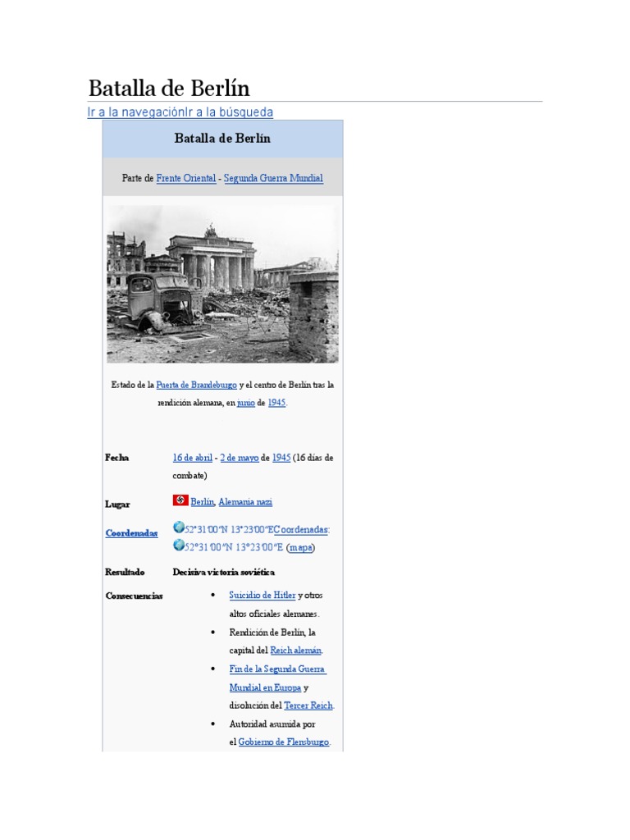Image resolution: width=630 pixels, height=840 pixels.
Task: Click the '1945' link in Fecha row
Action: [281, 458]
